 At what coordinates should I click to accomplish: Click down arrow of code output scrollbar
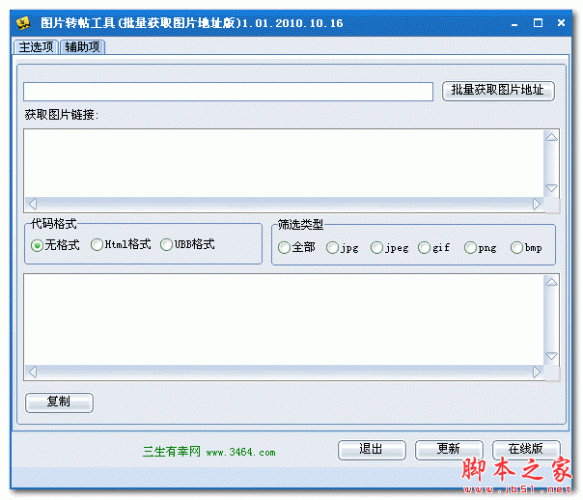pyautogui.click(x=551, y=356)
